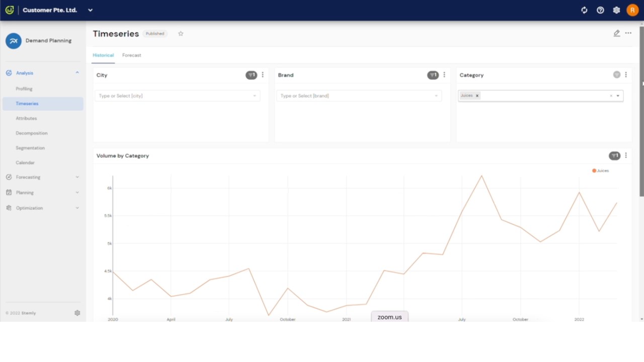The height and width of the screenshot is (362, 644).
Task: Click the orange R user avatar
Action: (632, 10)
